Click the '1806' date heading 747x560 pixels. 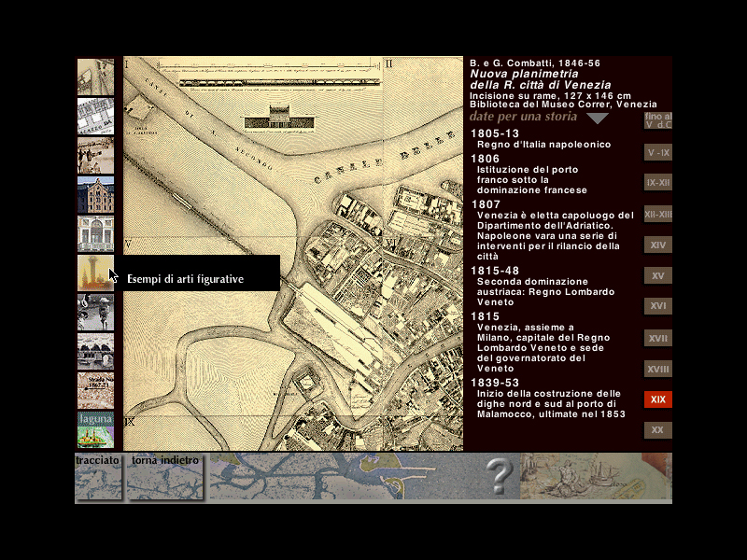485,159
